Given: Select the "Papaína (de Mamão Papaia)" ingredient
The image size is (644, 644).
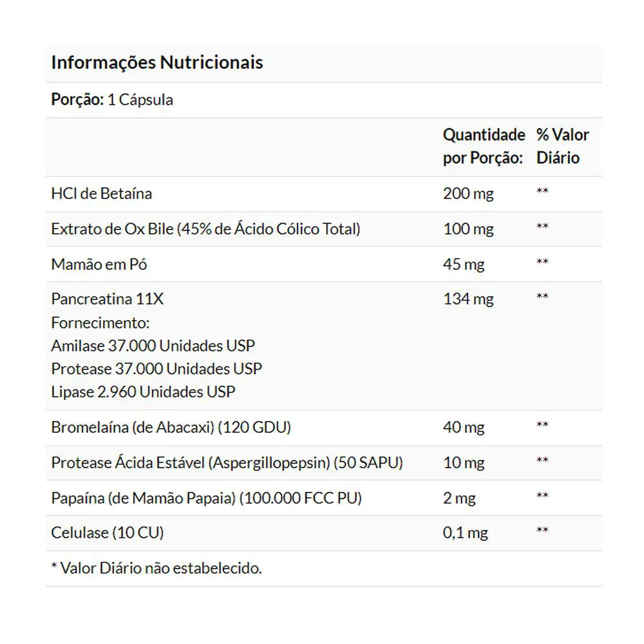Looking at the screenshot, I should 206,498.
